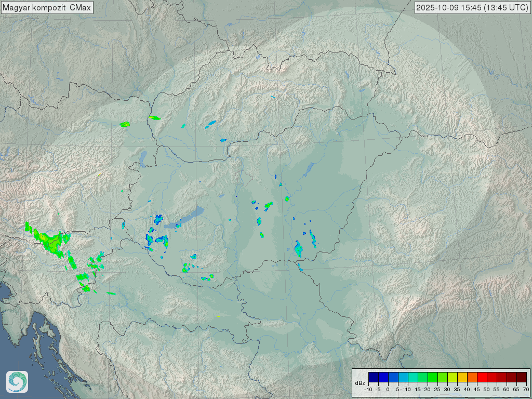532x399 pixels.
Task: Click the blue radar echo just west of Lake Balaton
Action: click(157, 219)
